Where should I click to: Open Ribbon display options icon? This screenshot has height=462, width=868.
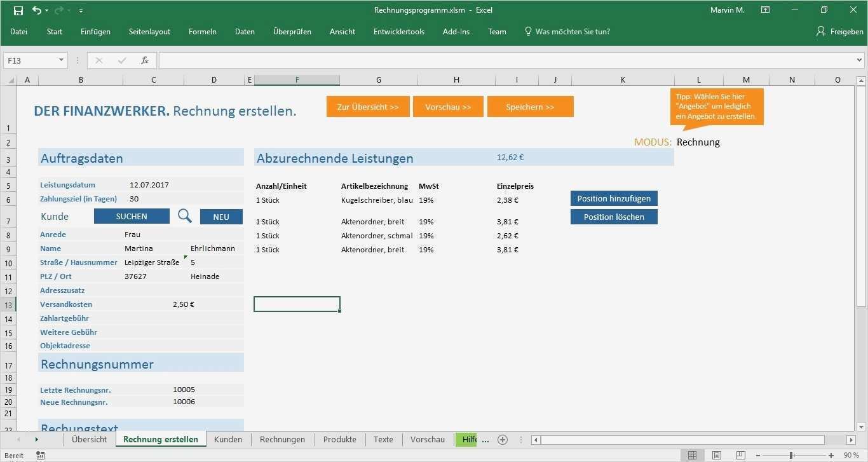[x=766, y=10]
